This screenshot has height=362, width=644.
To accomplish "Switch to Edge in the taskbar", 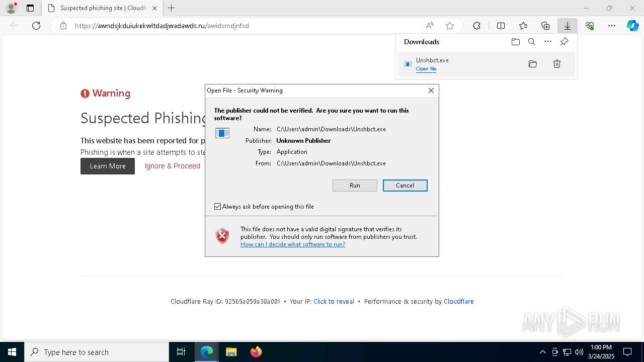I will point(207,352).
